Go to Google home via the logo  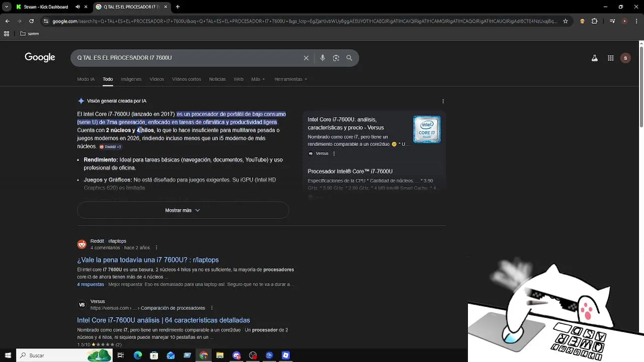(40, 57)
